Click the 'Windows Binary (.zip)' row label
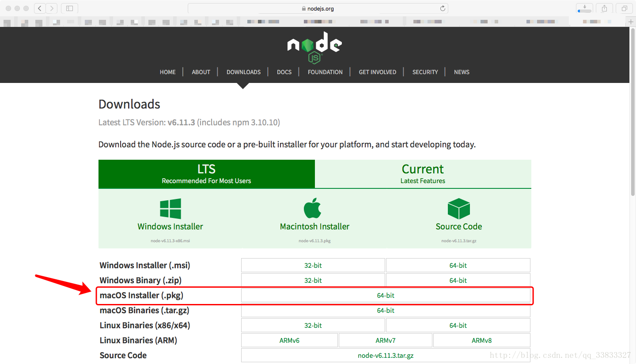 pyautogui.click(x=140, y=280)
